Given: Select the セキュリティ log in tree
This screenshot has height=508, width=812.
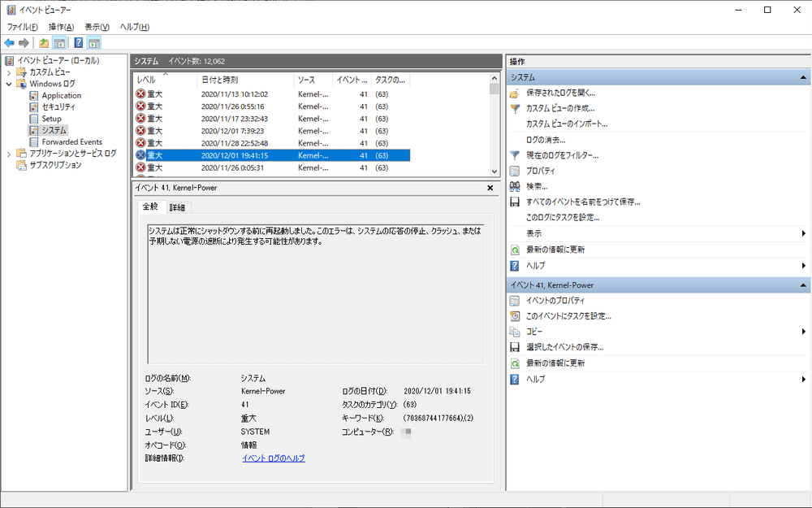Looking at the screenshot, I should pyautogui.click(x=58, y=106).
